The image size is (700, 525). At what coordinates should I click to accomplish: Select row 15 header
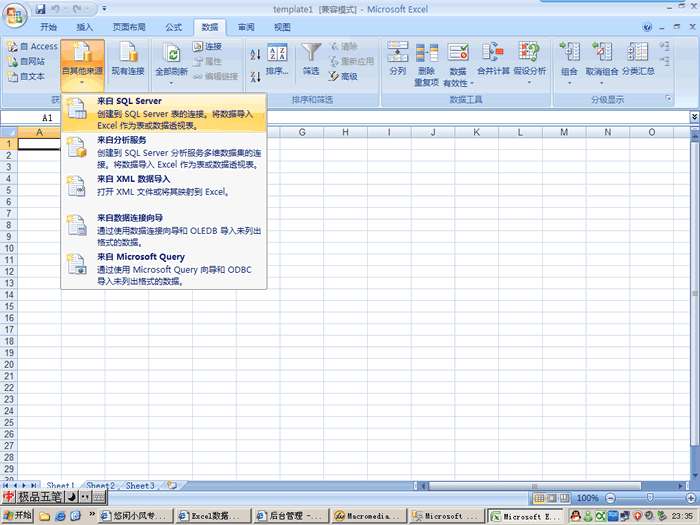tap(8, 306)
